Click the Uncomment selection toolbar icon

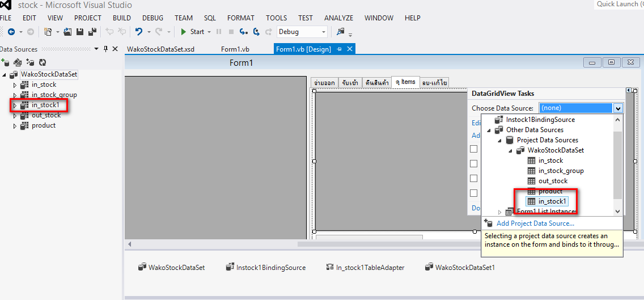tap(122, 32)
